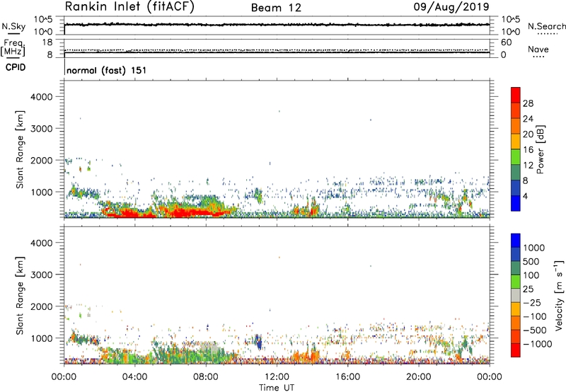Viewport: 566px width, 392px height.
Task: Click the yellow 16–20 dB colorbar segment
Action: tap(516, 142)
